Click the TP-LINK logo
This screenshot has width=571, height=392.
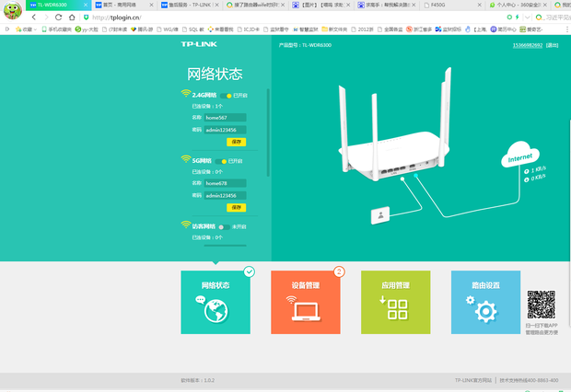[x=199, y=44]
